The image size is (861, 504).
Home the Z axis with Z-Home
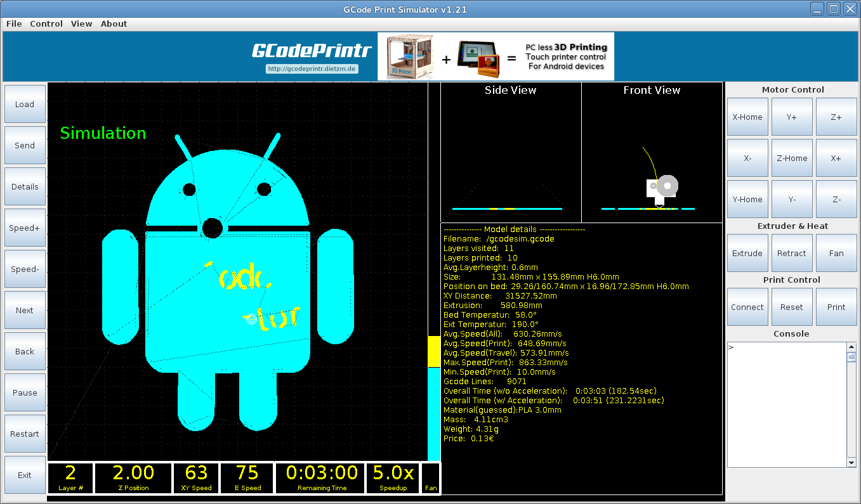coord(792,158)
